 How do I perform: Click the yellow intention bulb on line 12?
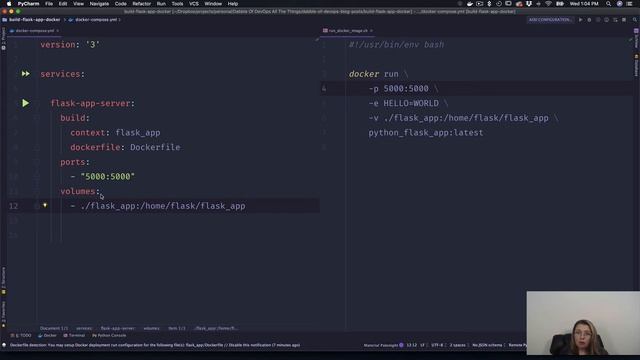[45, 205]
